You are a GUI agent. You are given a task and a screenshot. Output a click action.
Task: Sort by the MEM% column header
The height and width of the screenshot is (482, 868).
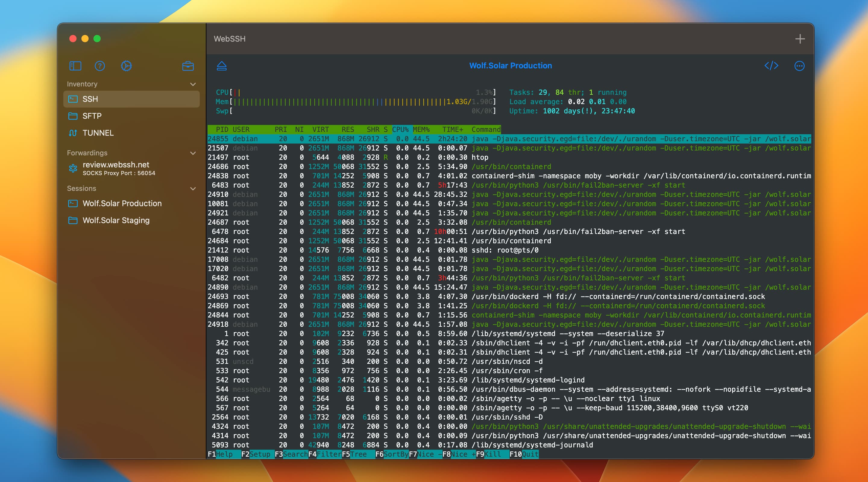[421, 129]
